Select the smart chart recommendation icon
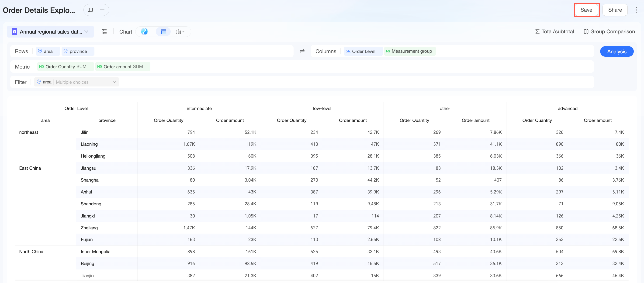Screen dimensions: 644x283 point(144,31)
